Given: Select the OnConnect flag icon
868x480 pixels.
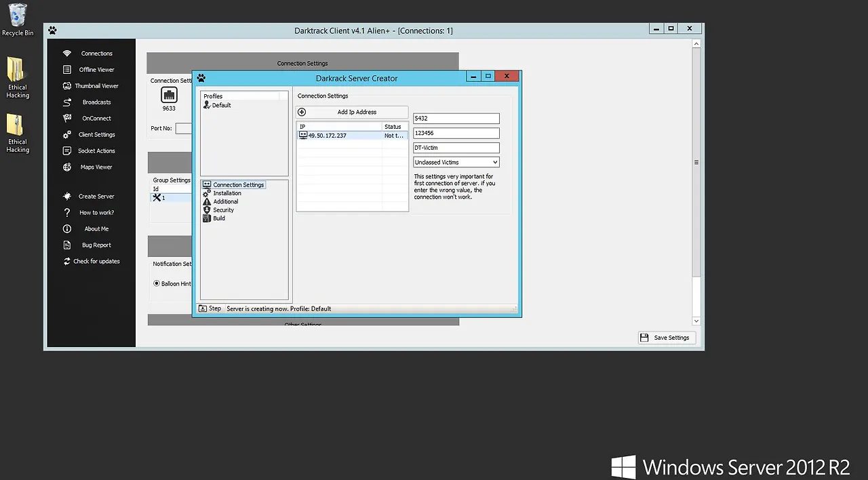Looking at the screenshot, I should 66,119.
